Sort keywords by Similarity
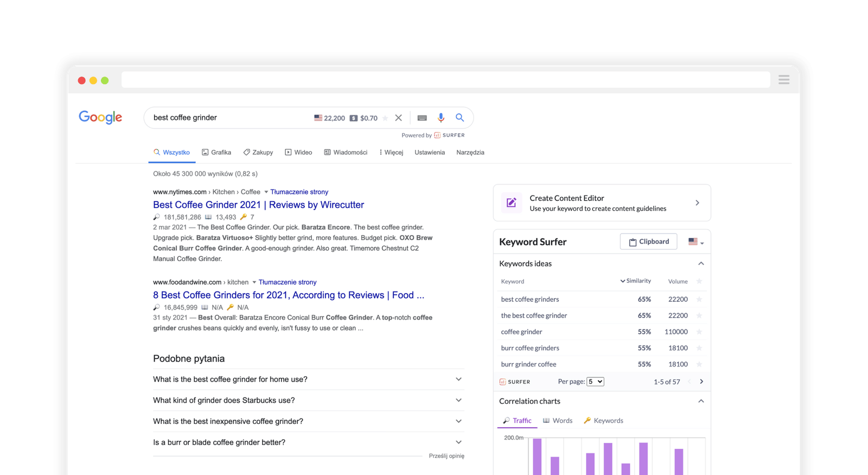The width and height of the screenshot is (868, 475). 635,281
